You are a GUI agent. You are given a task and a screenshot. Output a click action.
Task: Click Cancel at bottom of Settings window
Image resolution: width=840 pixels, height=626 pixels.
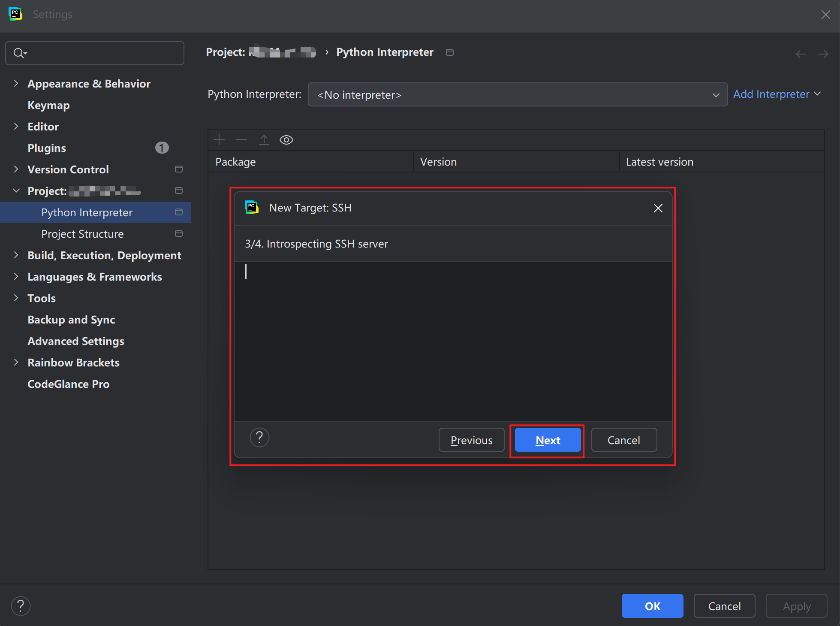724,606
